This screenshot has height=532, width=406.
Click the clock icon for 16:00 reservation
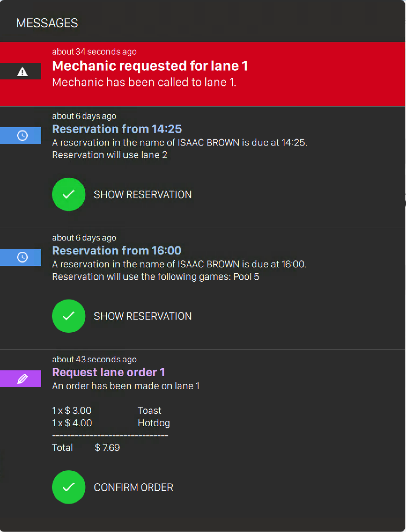pyautogui.click(x=23, y=257)
